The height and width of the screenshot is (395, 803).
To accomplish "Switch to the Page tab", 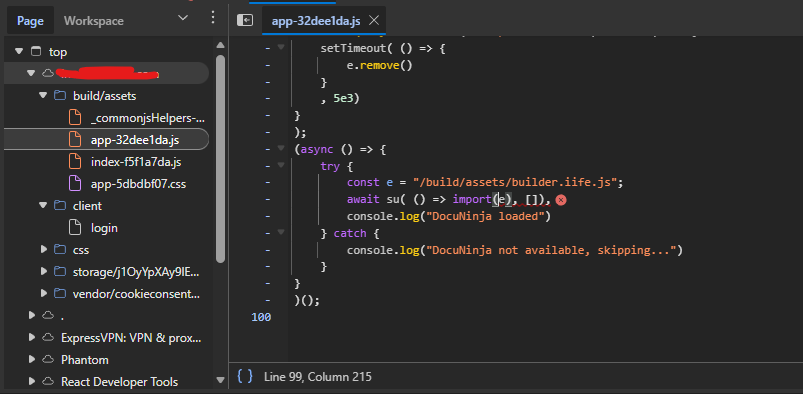I will coord(30,21).
